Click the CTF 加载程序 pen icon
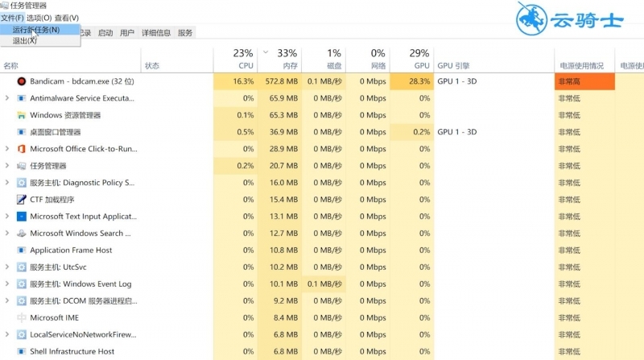This screenshot has height=360, width=644. 22,199
